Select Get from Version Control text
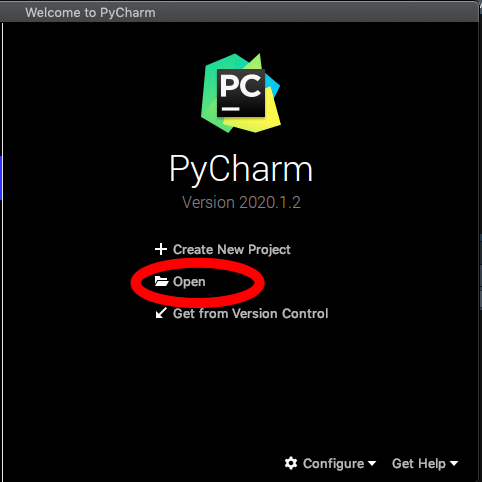 click(x=251, y=314)
